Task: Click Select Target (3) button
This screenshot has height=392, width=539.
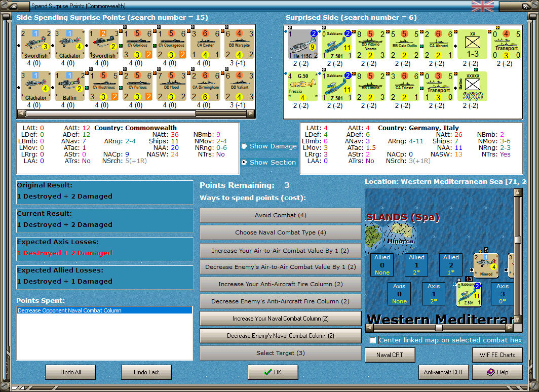Action: (x=281, y=353)
